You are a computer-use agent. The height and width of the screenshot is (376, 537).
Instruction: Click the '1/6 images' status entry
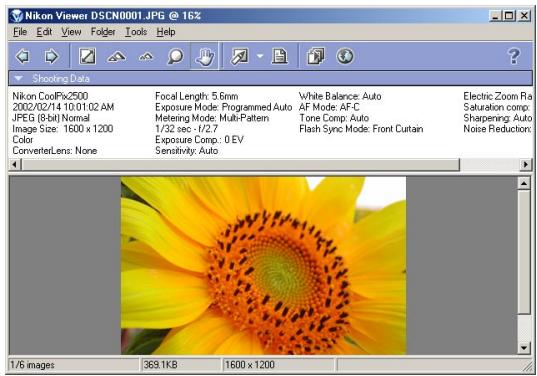point(33,365)
